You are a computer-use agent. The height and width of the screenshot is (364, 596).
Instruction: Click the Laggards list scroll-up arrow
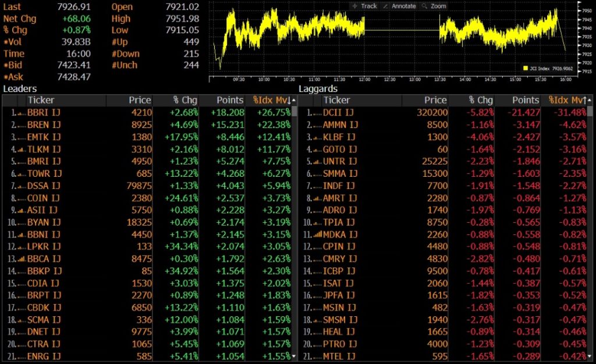pos(590,101)
